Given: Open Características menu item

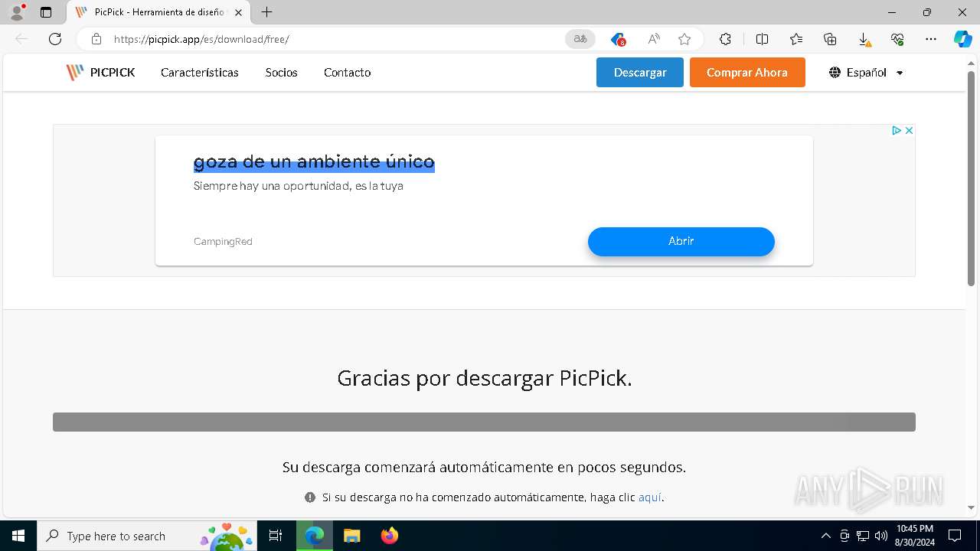Looking at the screenshot, I should pyautogui.click(x=200, y=73).
